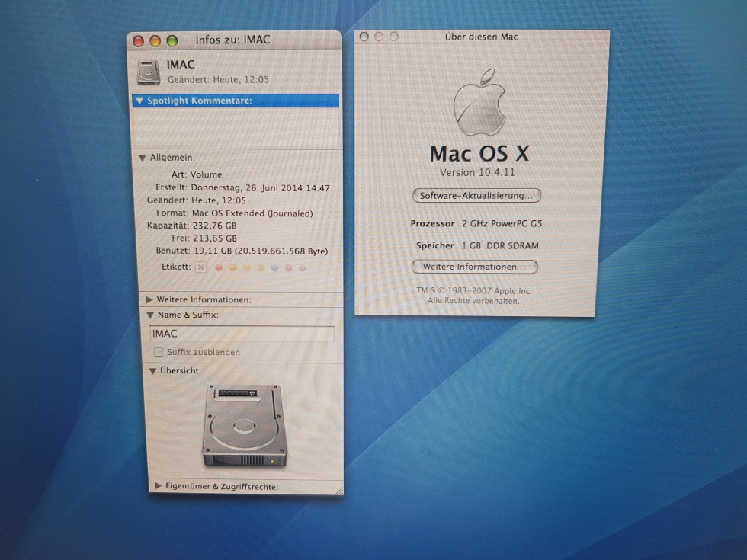Screen dimensions: 747x560
Task: Minimize the Infos zu: IMAC window
Action: (155, 41)
